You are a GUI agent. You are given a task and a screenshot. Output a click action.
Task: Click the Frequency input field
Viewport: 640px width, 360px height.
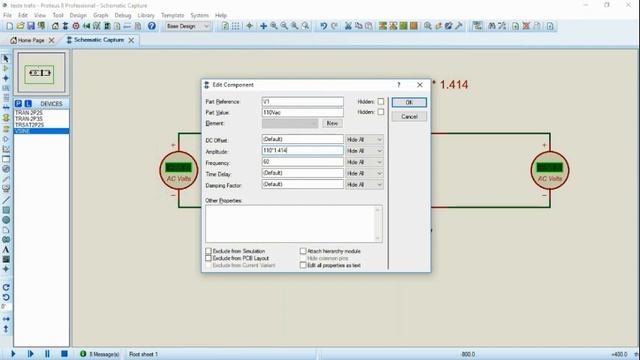pos(302,162)
